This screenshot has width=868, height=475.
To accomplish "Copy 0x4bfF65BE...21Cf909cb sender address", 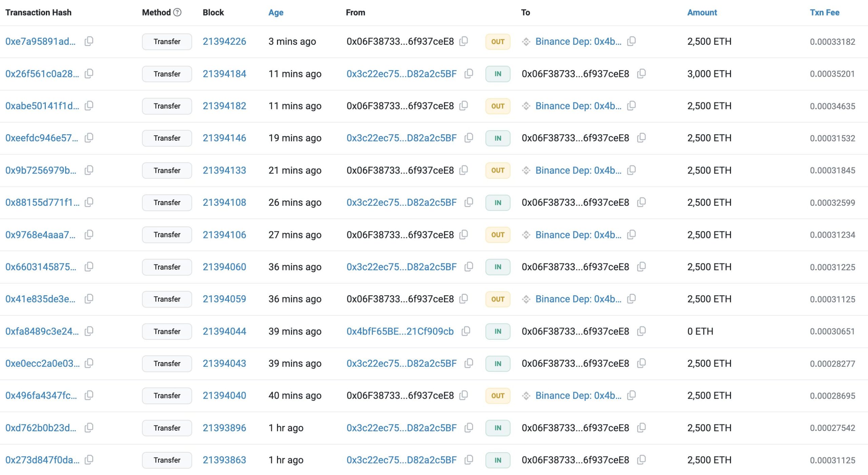I will click(x=466, y=331).
